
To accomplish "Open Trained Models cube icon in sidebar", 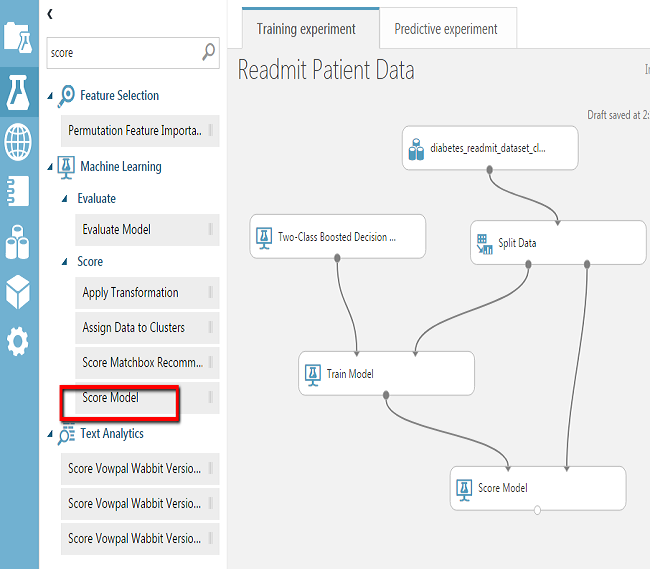I will pyautogui.click(x=19, y=291).
